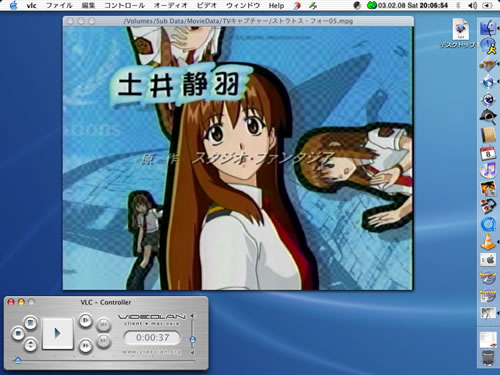Open the Trash in the Dock
The width and height of the screenshot is (500, 375).
click(x=488, y=358)
